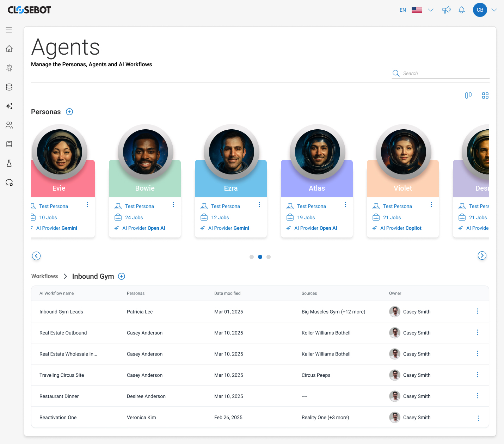Open the hamburger menu in the sidebar
Screen dimensions: 504x444
pos(9,30)
